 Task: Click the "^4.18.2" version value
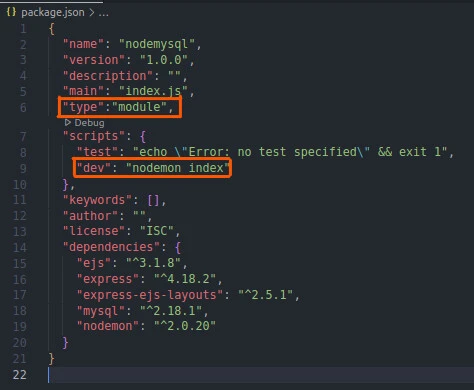click(185, 279)
